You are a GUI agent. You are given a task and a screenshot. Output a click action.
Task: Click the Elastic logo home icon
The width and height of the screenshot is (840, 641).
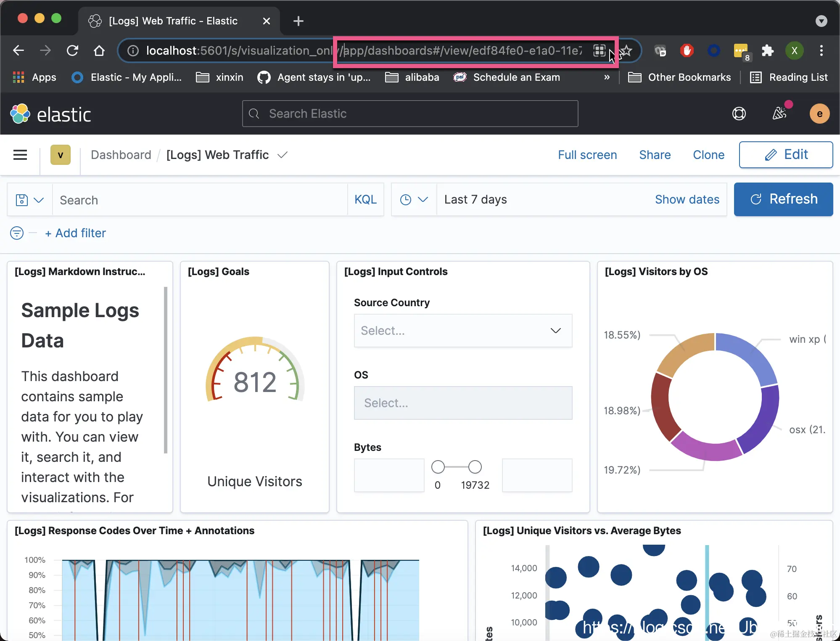20,114
